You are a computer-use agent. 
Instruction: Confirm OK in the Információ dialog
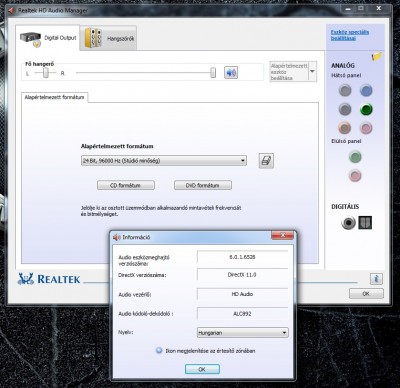202,369
